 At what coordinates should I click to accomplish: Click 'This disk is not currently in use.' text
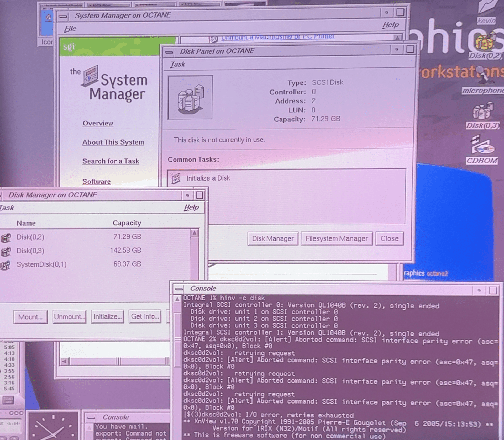[x=219, y=140]
